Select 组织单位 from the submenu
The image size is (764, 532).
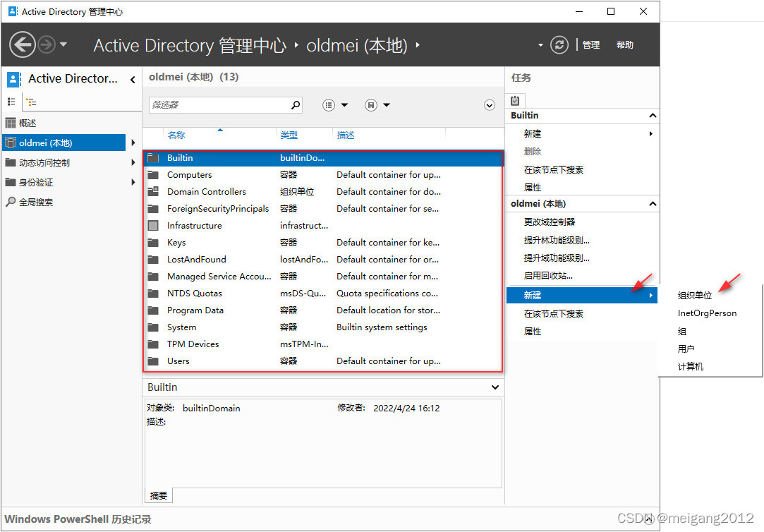click(x=694, y=296)
